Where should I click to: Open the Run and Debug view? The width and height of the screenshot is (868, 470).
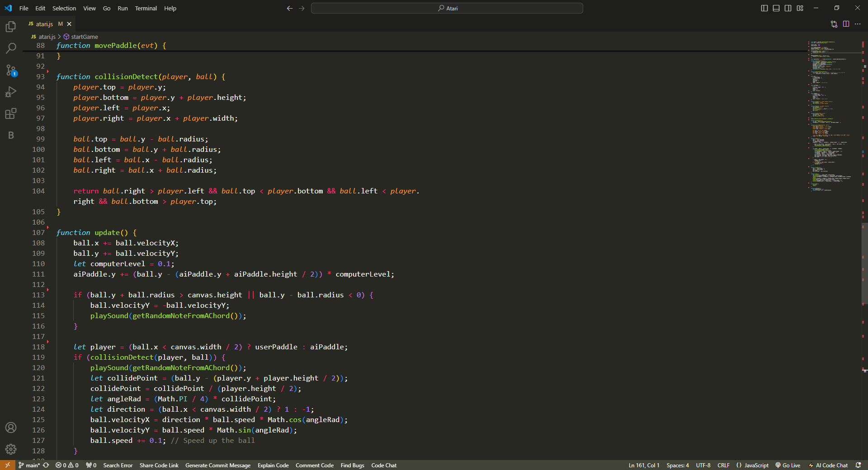click(11, 92)
